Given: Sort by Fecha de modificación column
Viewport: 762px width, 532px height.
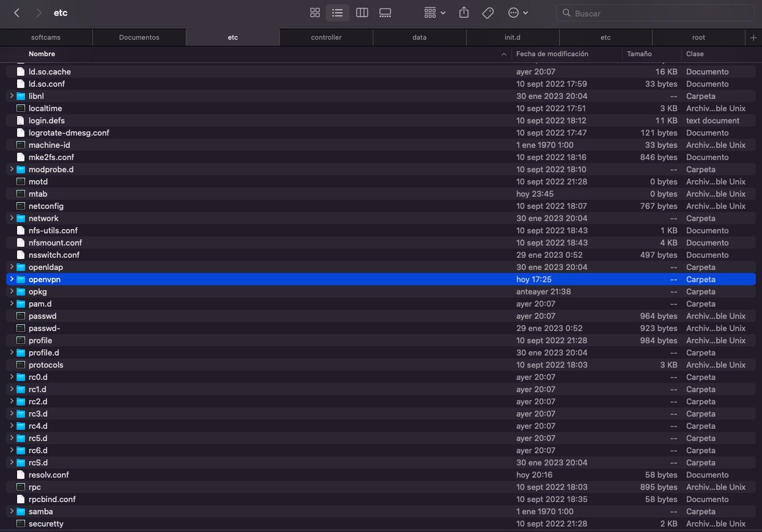Looking at the screenshot, I should click(552, 54).
